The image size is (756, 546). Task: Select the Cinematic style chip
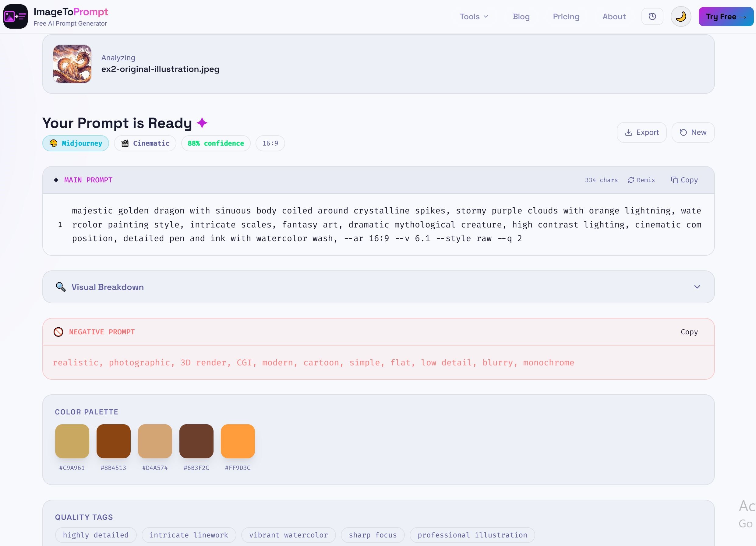[x=145, y=143]
